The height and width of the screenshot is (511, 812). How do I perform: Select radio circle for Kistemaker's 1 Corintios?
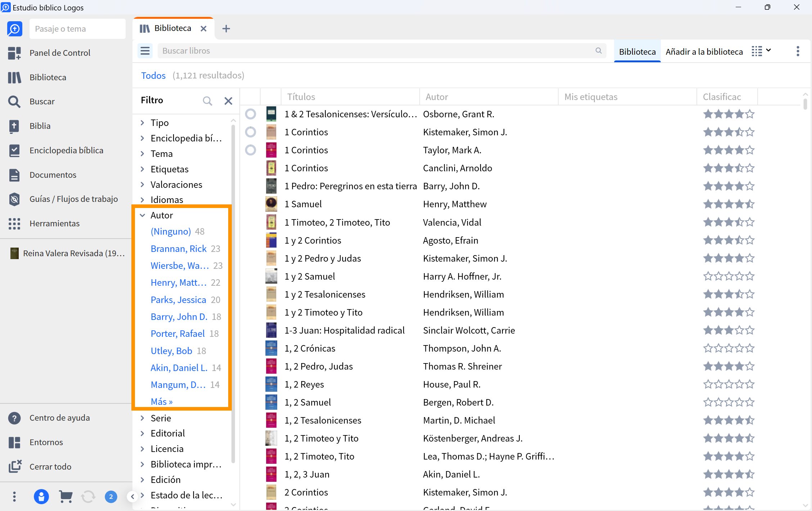(x=251, y=132)
